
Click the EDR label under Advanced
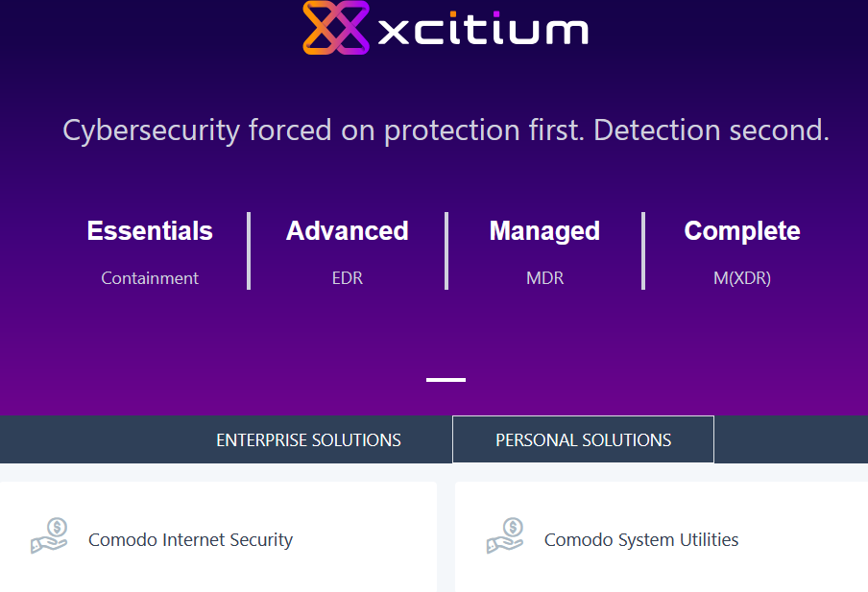348,278
